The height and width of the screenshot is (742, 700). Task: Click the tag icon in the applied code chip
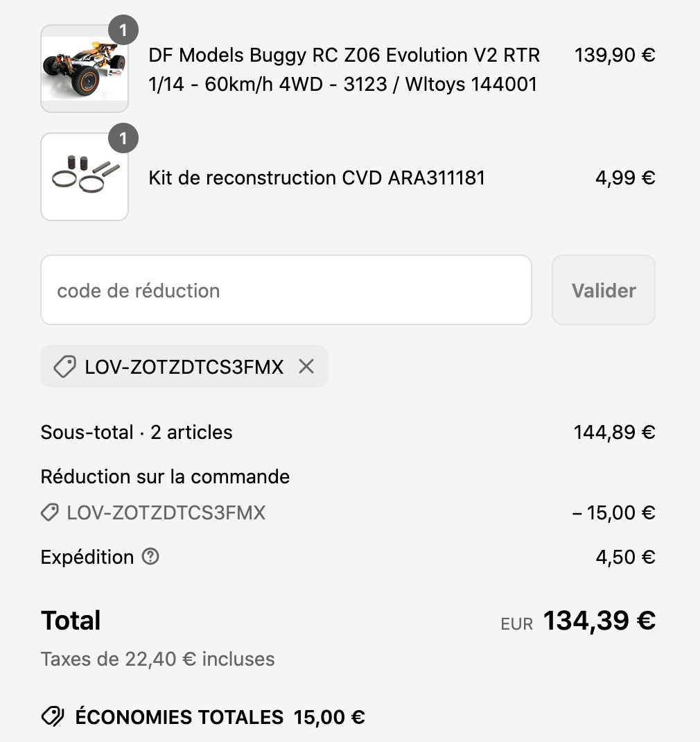64,367
